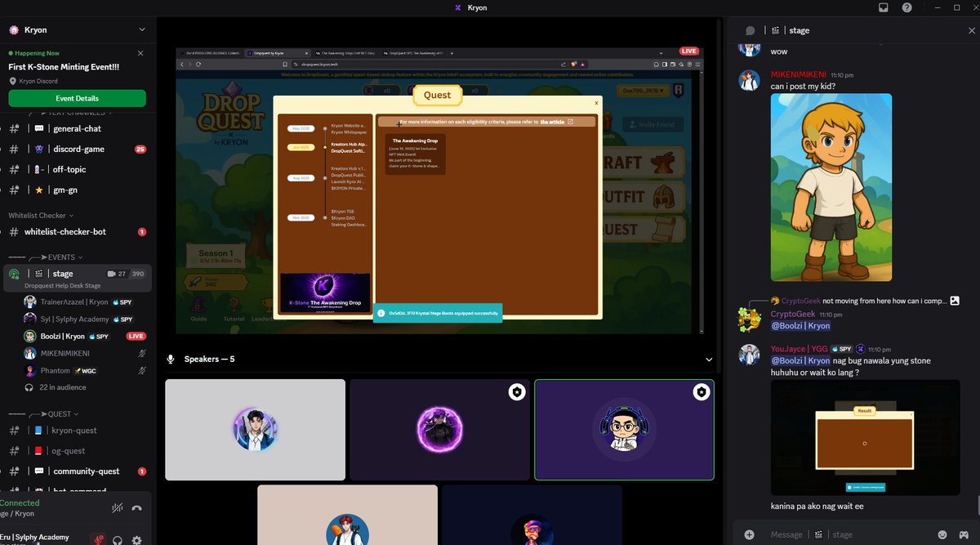980x545 pixels.
Task: Click the CryptoGeek username in chat
Action: click(x=793, y=314)
